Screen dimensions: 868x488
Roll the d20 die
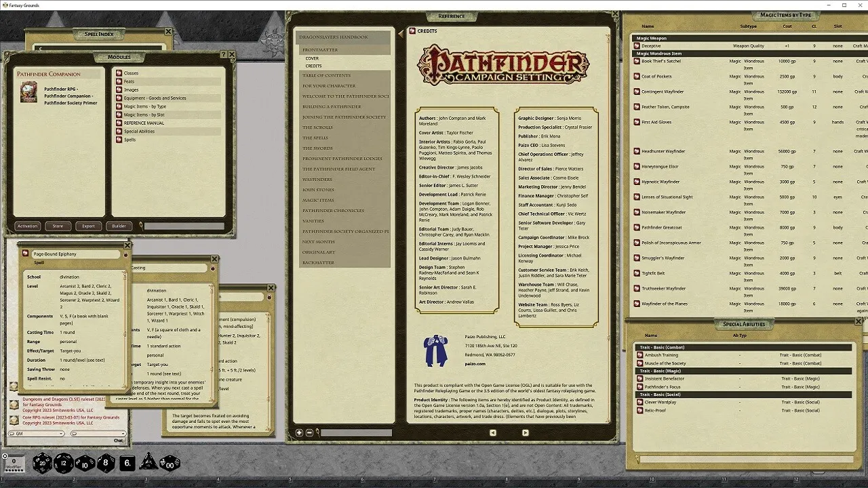tap(41, 463)
